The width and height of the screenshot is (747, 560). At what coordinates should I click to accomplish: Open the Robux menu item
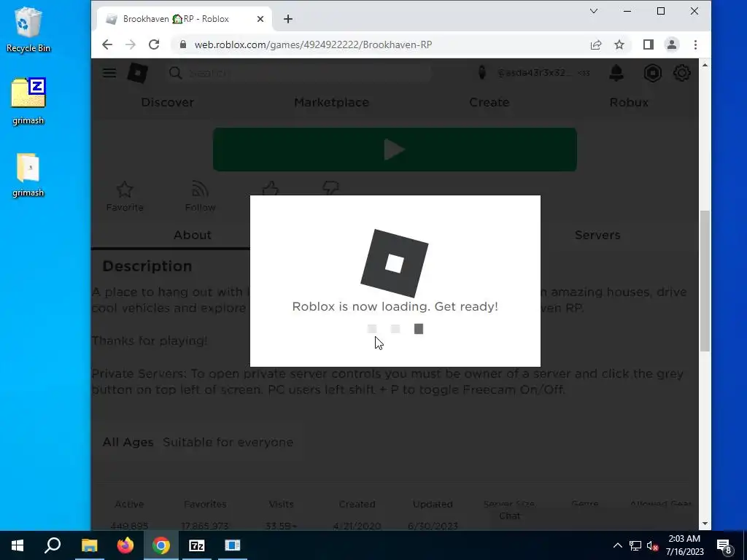click(x=628, y=102)
